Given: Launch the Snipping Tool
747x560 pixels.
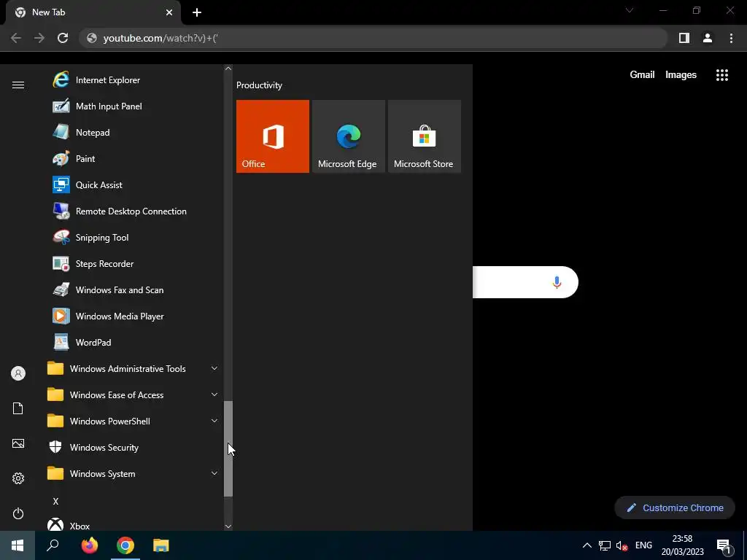Looking at the screenshot, I should 133,237.
